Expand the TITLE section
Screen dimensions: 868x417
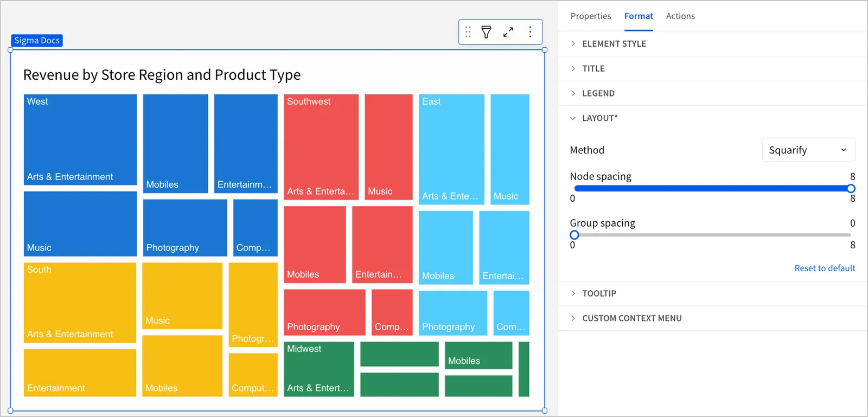click(712, 69)
